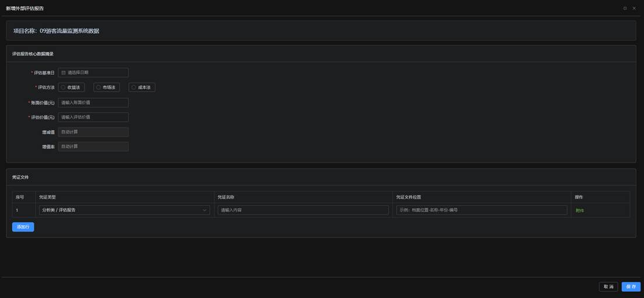
Task: Click the calendar icon in 评估基准日 field
Action: click(64, 73)
